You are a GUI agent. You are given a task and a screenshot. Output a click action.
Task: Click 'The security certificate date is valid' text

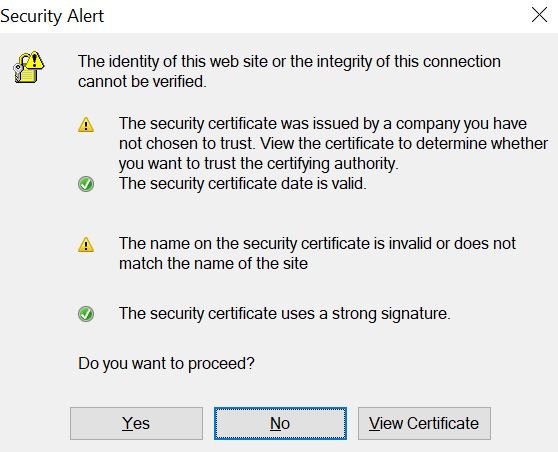click(243, 184)
